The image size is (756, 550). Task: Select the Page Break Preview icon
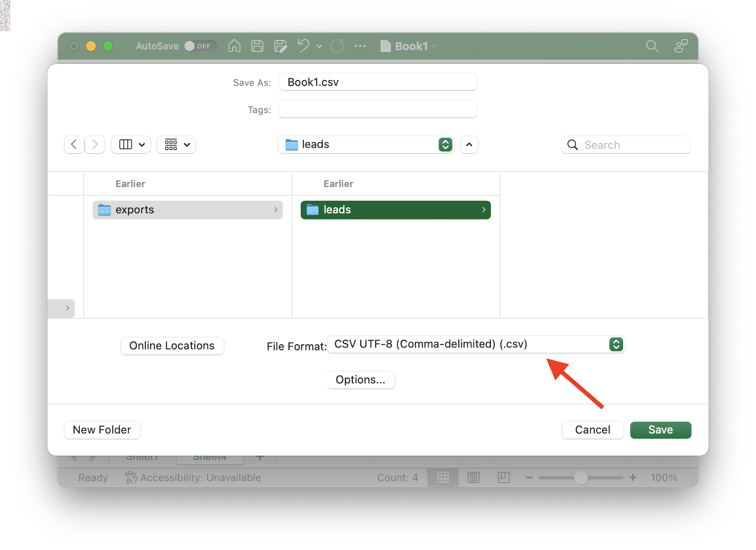point(504,478)
